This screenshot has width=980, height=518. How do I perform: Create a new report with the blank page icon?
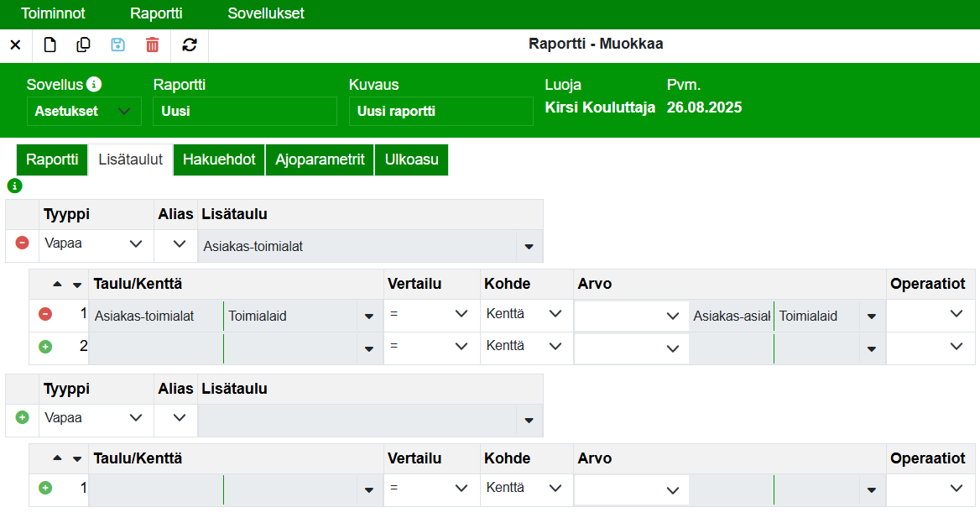tap(50, 45)
